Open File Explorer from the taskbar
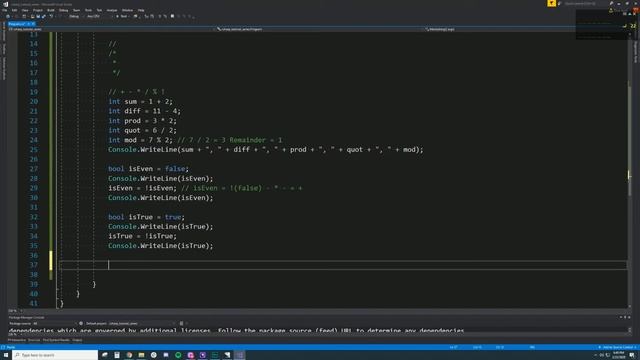The height and width of the screenshot is (360, 640). (x=141, y=355)
